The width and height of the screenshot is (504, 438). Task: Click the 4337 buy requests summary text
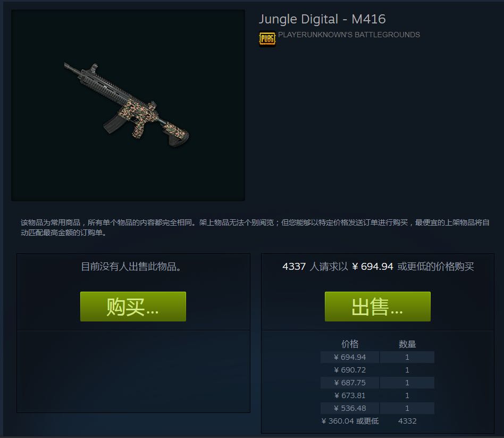coord(378,267)
